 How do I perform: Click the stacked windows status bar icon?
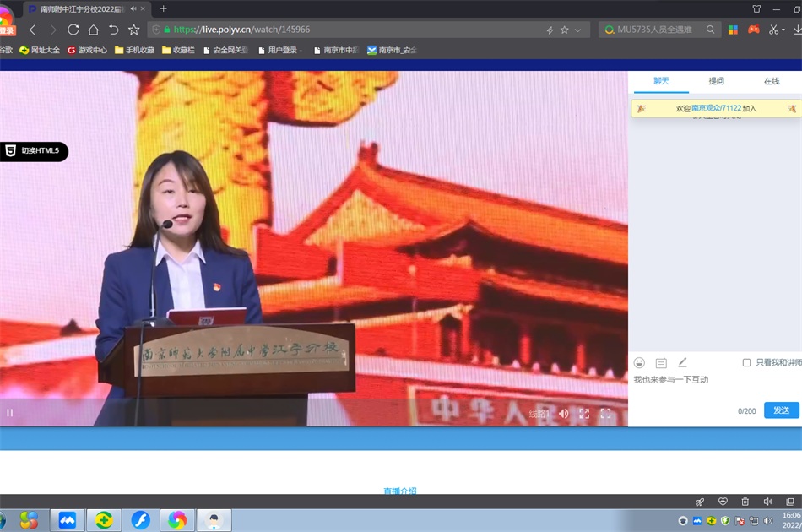coord(790,502)
